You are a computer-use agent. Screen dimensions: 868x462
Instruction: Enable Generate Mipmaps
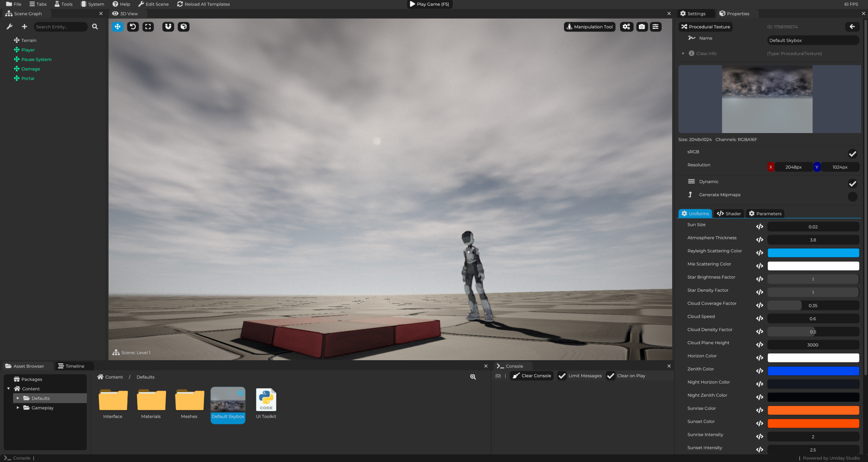tap(852, 196)
